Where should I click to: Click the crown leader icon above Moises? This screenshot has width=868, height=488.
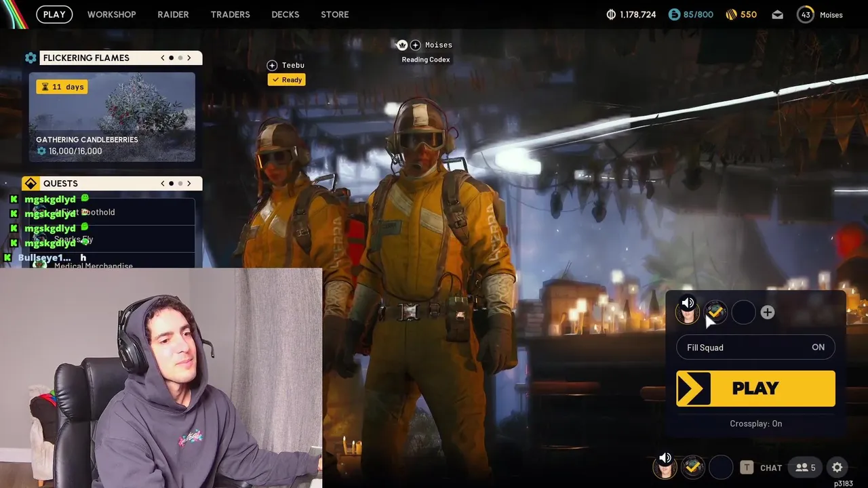pos(402,45)
